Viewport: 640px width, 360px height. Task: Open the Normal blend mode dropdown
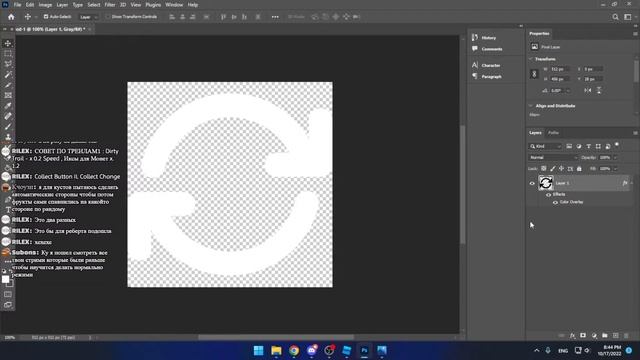click(553, 158)
